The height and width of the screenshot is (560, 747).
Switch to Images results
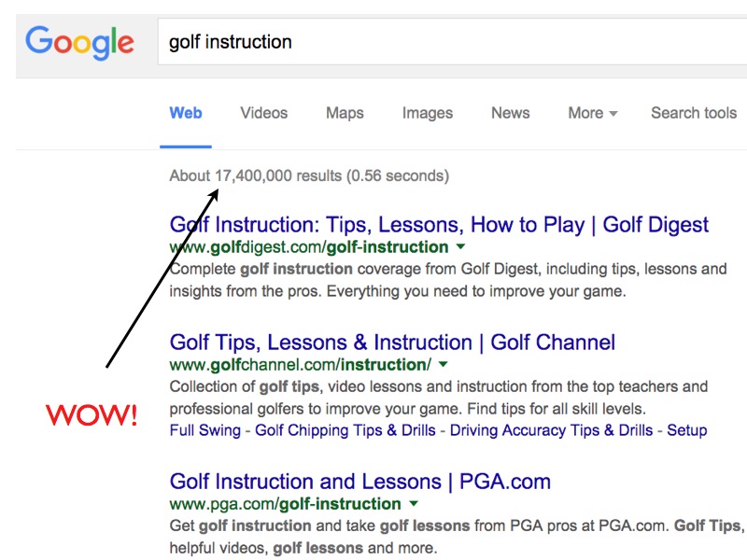coord(428,113)
